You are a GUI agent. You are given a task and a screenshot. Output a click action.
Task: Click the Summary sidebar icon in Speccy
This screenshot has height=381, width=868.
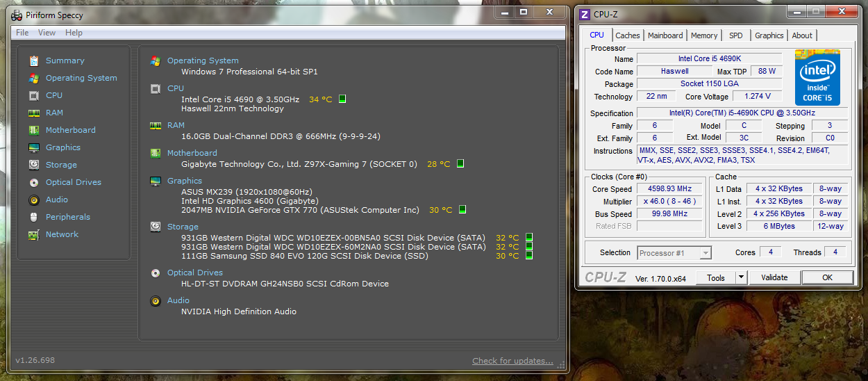point(33,60)
